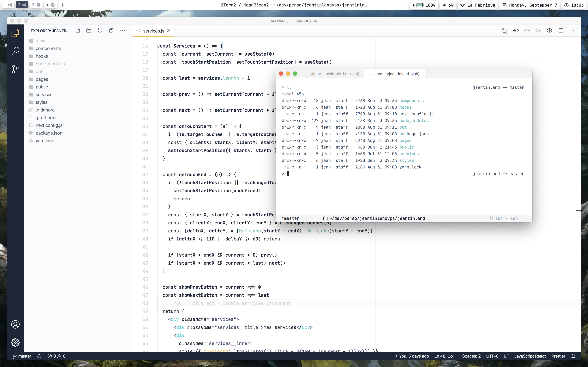Screen dimensions: 588x367
Task: Switch to the simple-bar terminal tab
Action: pos(335,74)
